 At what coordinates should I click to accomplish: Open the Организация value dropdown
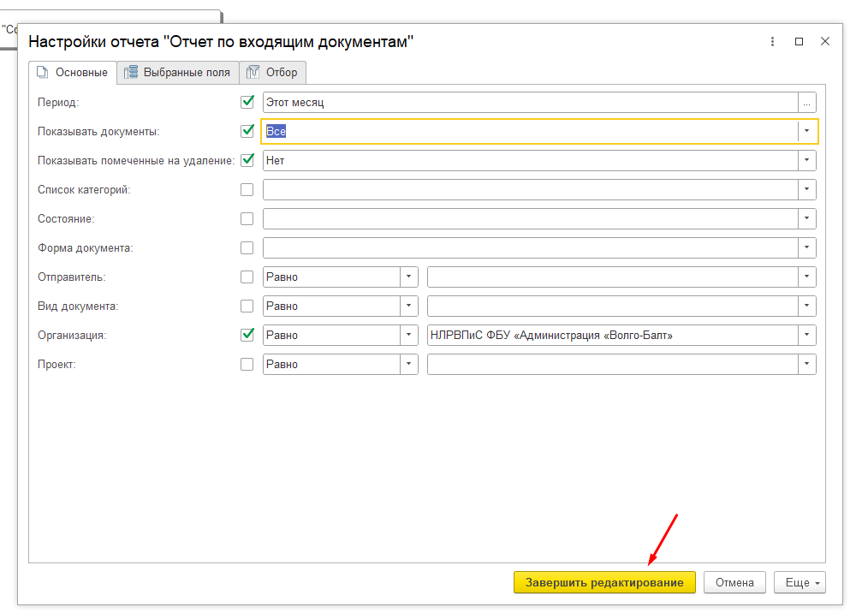[806, 335]
